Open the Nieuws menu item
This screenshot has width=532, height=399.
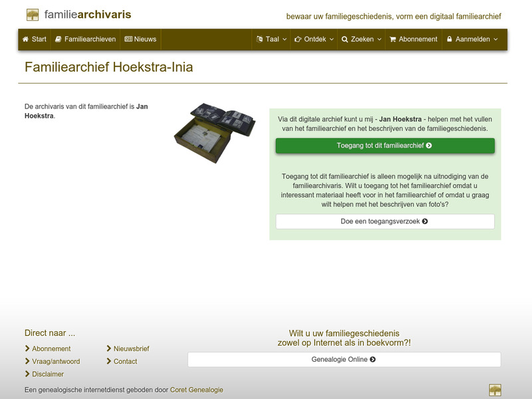(140, 39)
